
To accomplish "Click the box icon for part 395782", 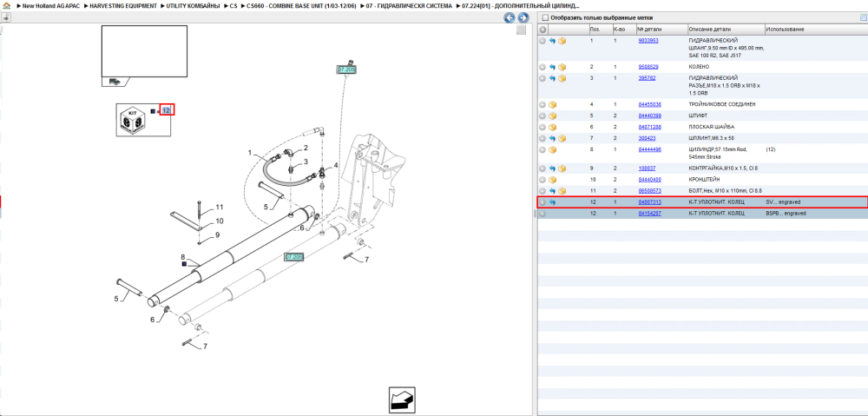I will click(x=562, y=79).
